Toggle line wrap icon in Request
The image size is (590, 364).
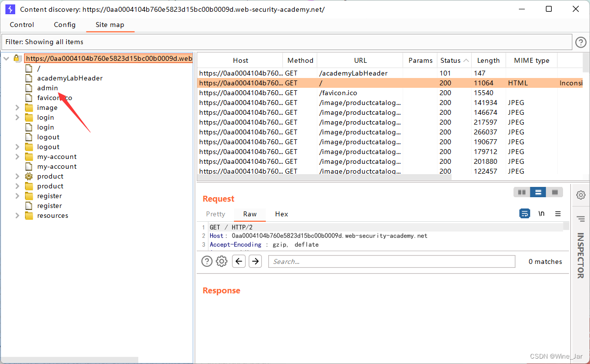[x=525, y=213]
